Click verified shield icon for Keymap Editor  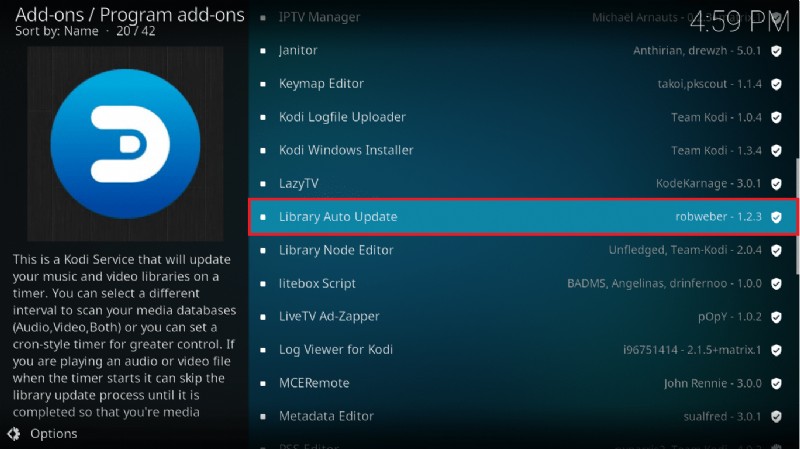(x=776, y=84)
